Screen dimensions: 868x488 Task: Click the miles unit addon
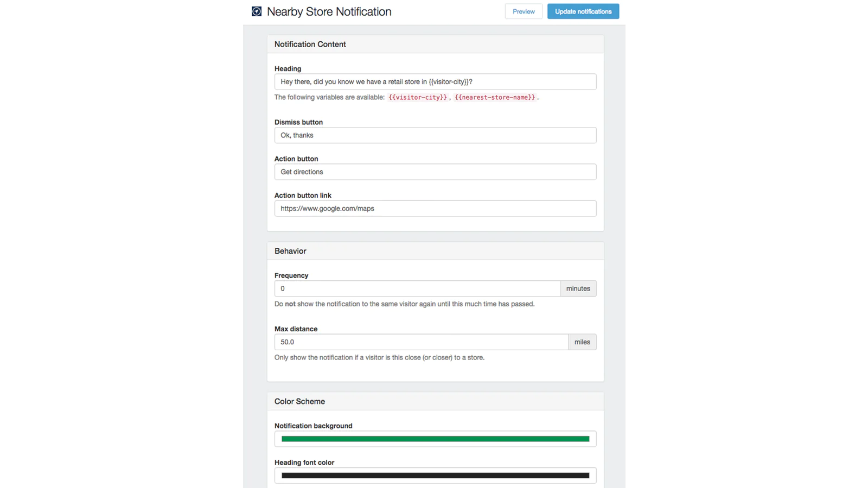point(582,342)
